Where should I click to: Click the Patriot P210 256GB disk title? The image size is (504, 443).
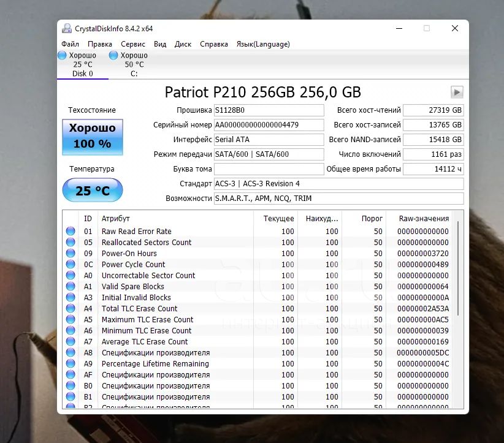263,92
